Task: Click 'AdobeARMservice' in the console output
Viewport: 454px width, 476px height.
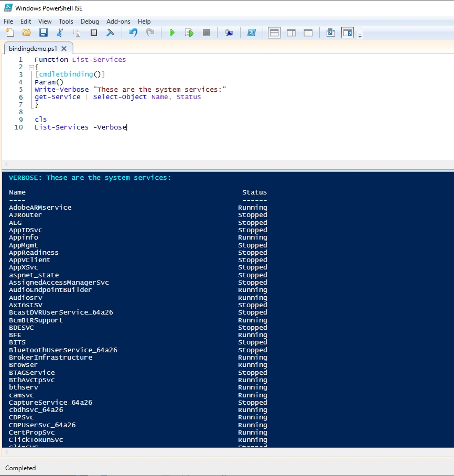Action: pos(40,208)
